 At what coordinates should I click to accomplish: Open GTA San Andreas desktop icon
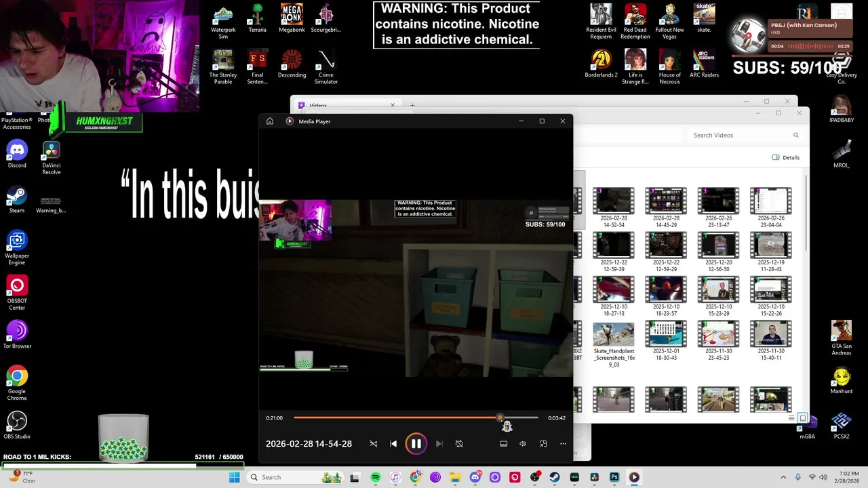click(842, 338)
